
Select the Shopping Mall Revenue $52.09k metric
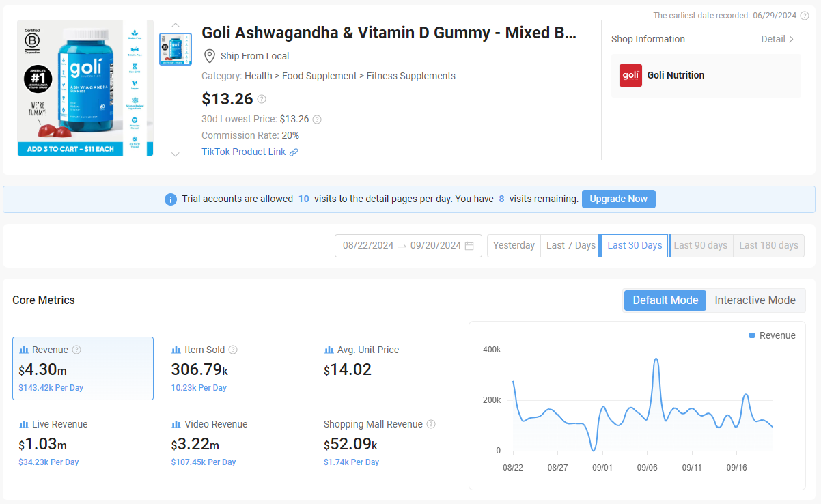(389, 443)
